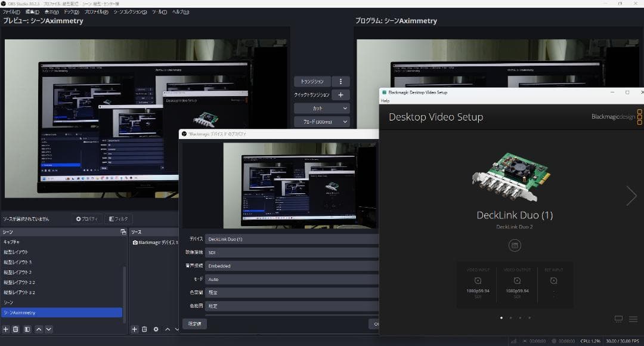Open the 映像接続 dropdown showing SDI
The height and width of the screenshot is (346, 644).
[292, 252]
